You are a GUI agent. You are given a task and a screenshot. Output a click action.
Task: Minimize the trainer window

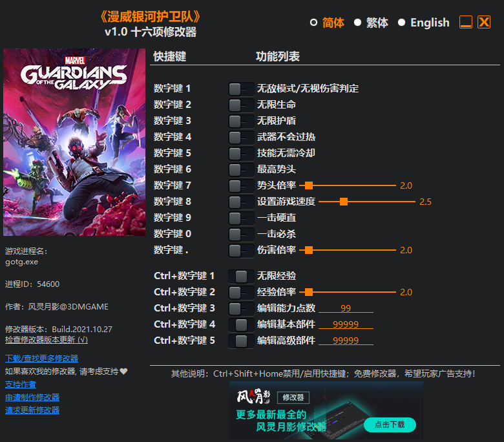click(466, 22)
